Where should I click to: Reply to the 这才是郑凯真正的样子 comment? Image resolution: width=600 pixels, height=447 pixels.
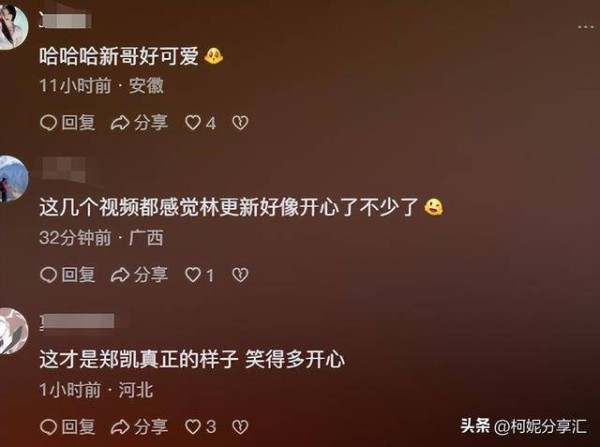tap(68, 427)
